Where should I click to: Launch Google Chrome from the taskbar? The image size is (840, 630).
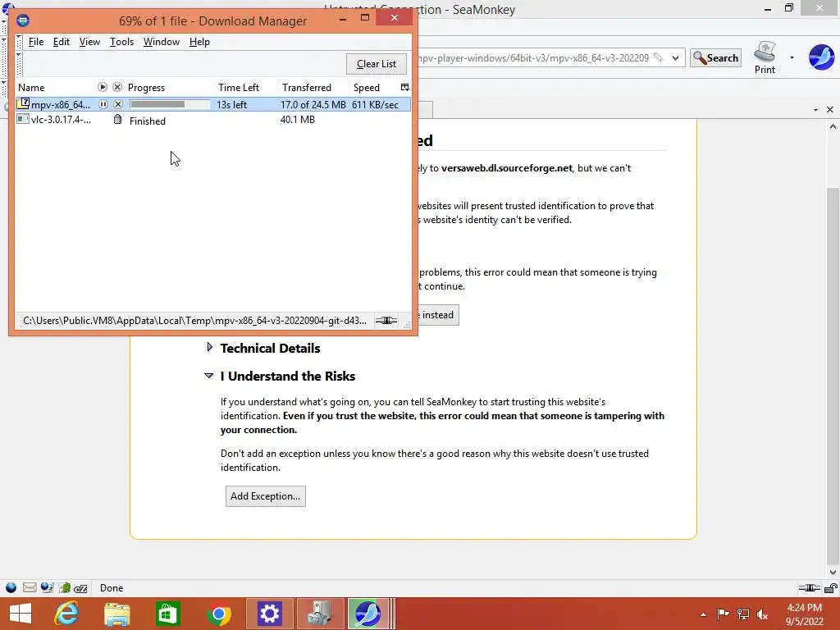pos(218,614)
